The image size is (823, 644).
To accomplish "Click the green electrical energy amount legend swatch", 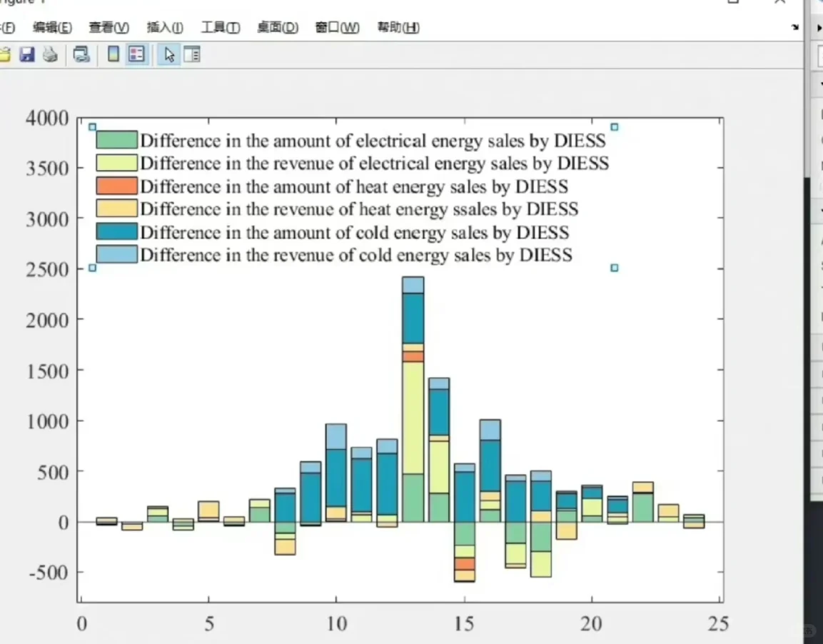I will point(116,140).
